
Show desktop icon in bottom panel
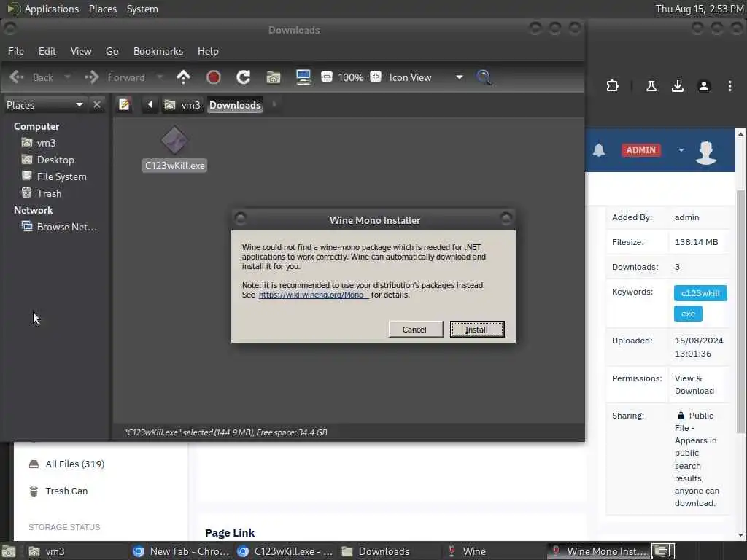(x=9, y=551)
